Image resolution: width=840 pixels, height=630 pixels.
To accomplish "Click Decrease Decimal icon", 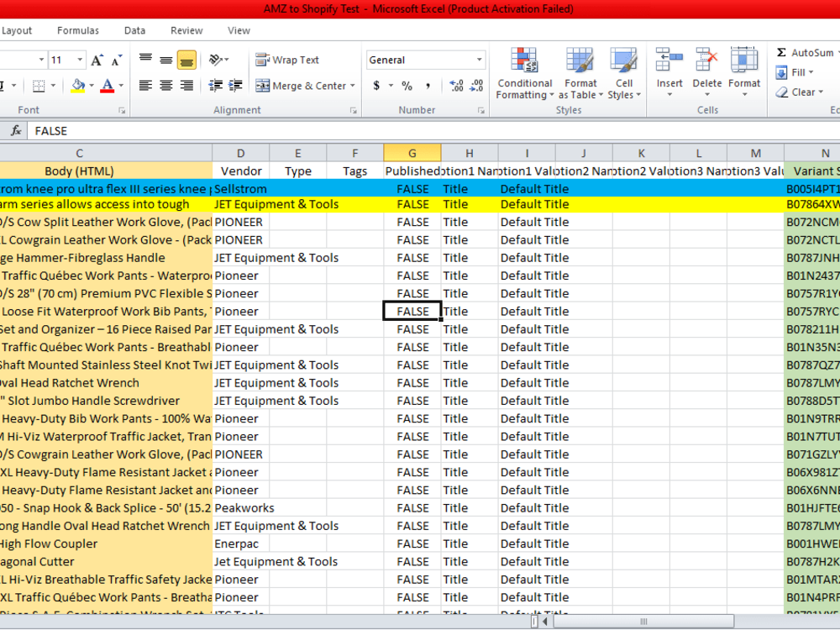I will [476, 85].
